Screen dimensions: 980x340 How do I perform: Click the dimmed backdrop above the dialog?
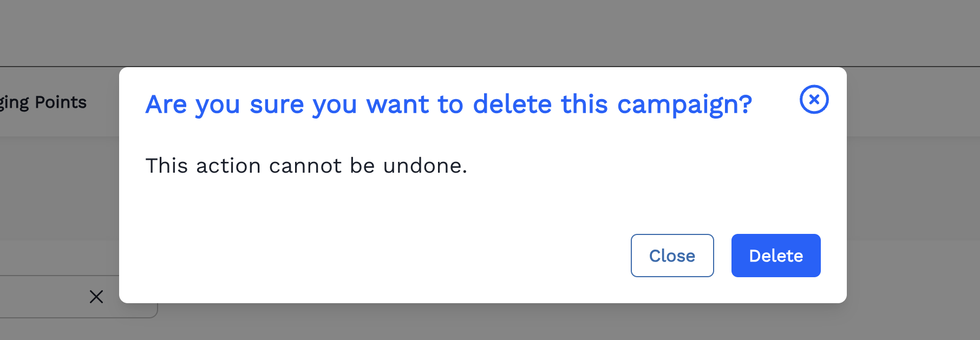(x=487, y=32)
